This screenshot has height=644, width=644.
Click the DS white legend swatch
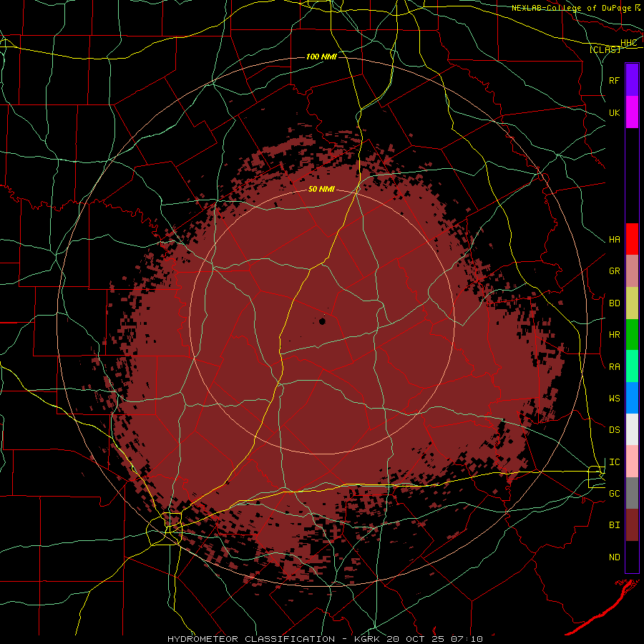pyautogui.click(x=632, y=429)
